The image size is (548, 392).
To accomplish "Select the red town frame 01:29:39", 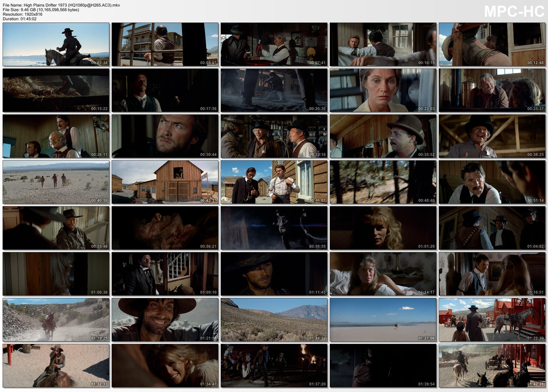I will [492, 320].
